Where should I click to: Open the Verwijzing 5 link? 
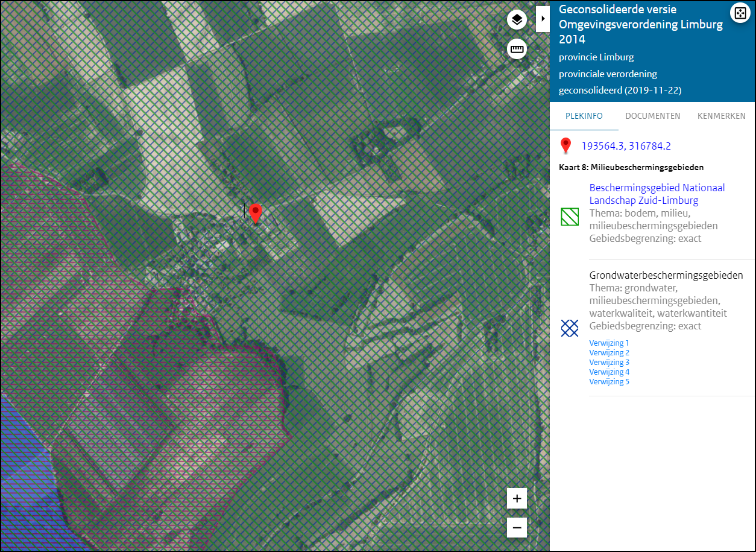pos(610,382)
